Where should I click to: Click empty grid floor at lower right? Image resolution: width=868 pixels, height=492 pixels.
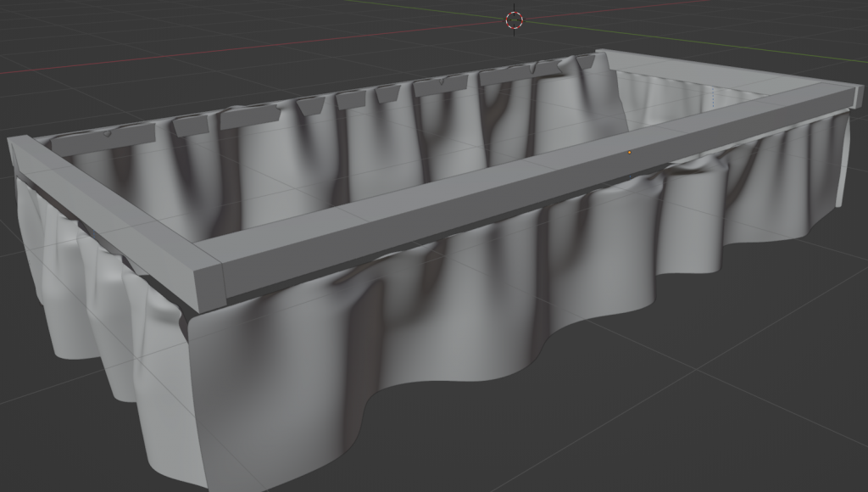[763, 407]
